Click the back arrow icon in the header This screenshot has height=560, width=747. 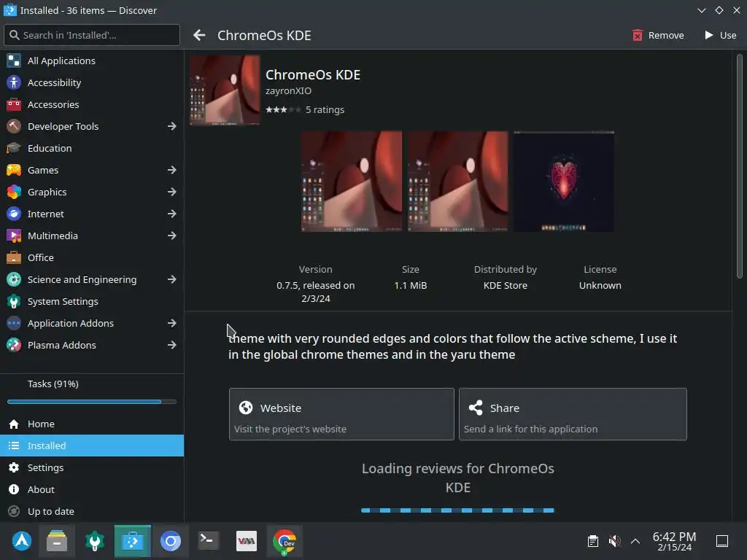coord(199,35)
